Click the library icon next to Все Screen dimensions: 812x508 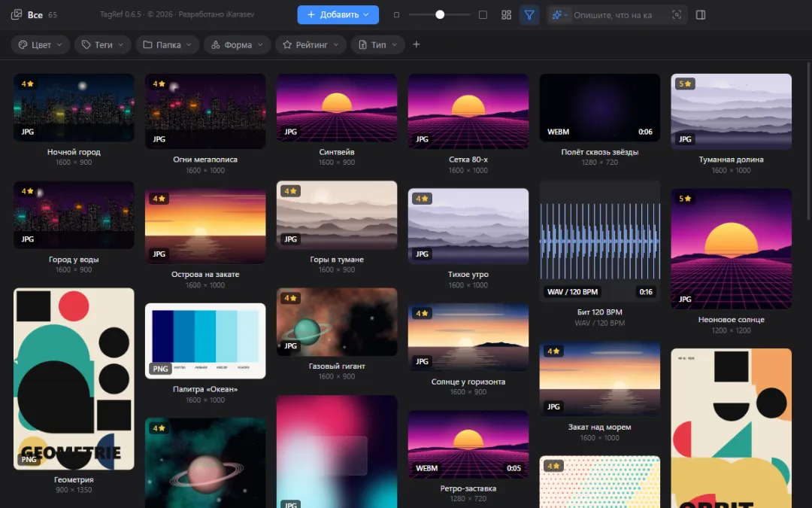pos(17,14)
